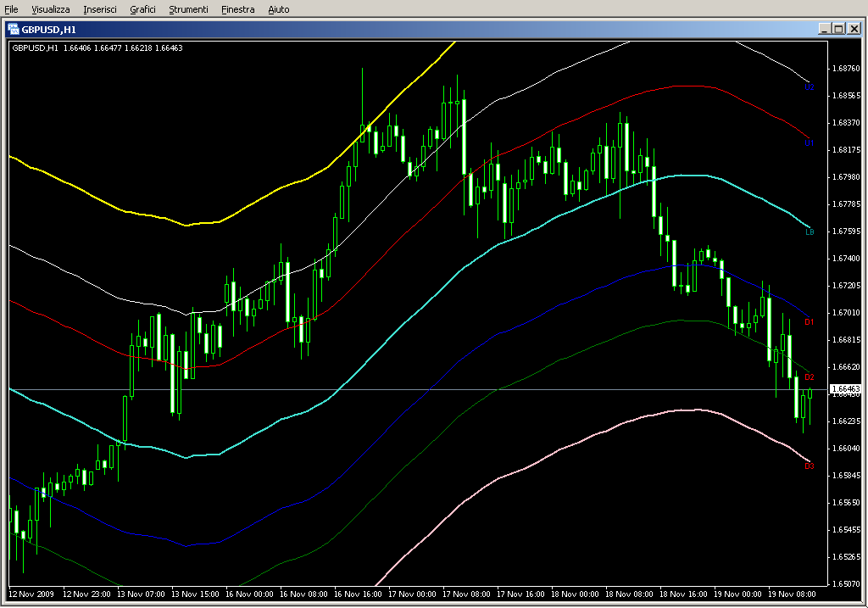Open the Visualizza menu
This screenshot has height=608, width=868.
tap(50, 9)
